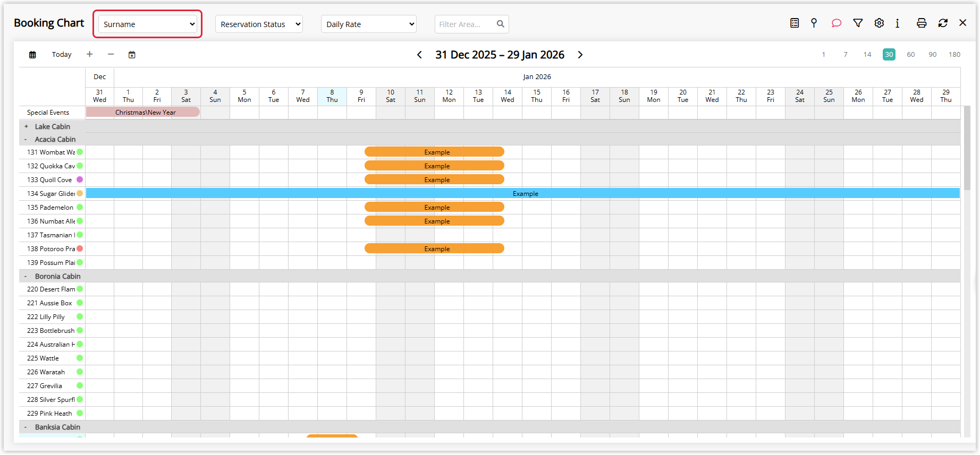The width and height of the screenshot is (980, 455).
Task: Select room 221 Aussie Box
Action: click(x=49, y=303)
